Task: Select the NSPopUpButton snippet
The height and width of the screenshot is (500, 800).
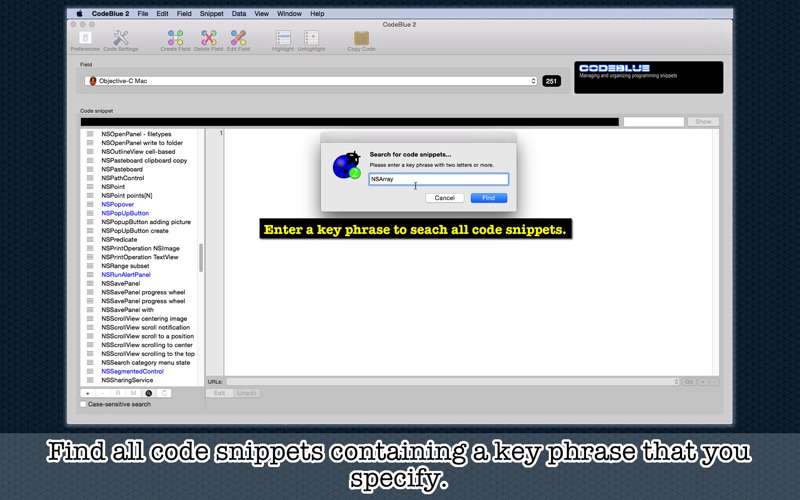Action: 125,213
